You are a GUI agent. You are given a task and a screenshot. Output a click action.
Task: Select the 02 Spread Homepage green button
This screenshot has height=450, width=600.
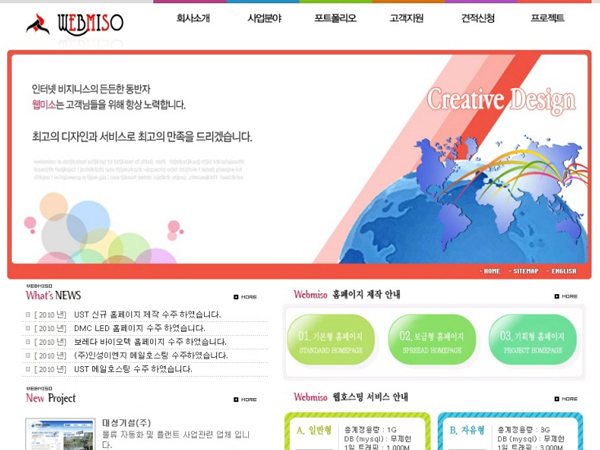pos(432,341)
